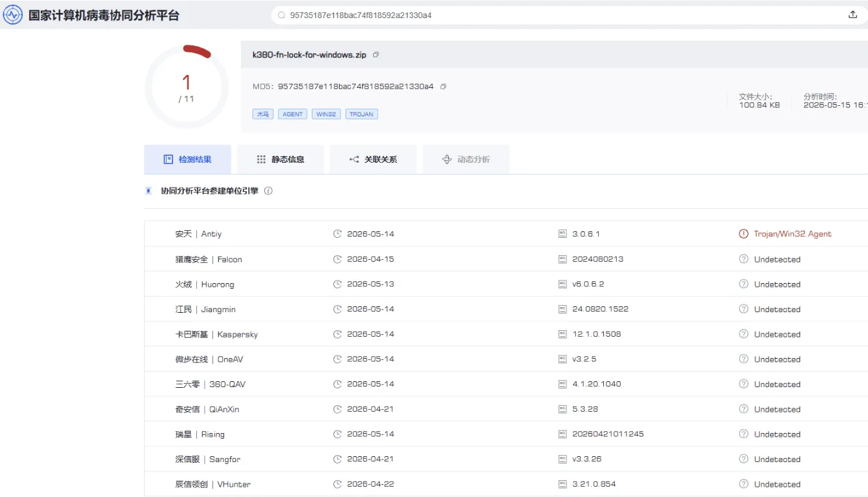Click the version number 24.0820.1522
The image size is (868, 497).
pos(601,309)
